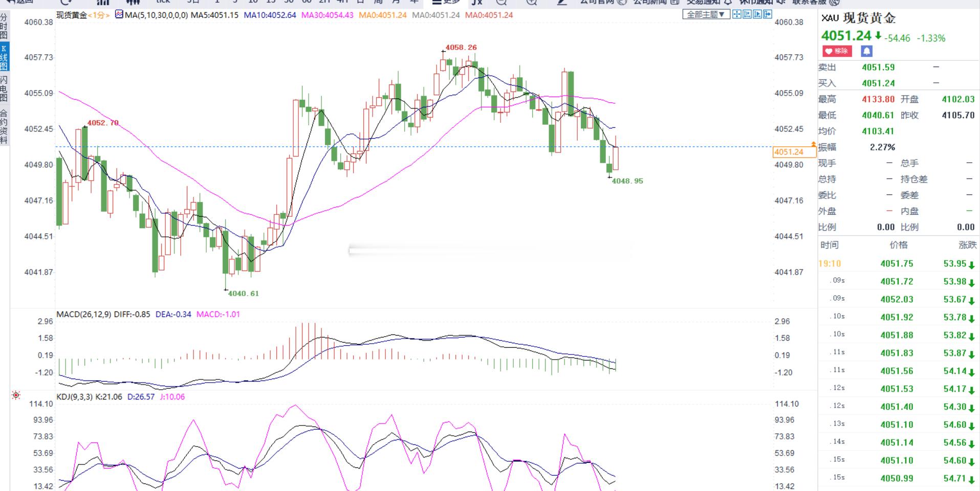Click the 最高 value 4133.80
This screenshot has width=980, height=491.
click(878, 99)
